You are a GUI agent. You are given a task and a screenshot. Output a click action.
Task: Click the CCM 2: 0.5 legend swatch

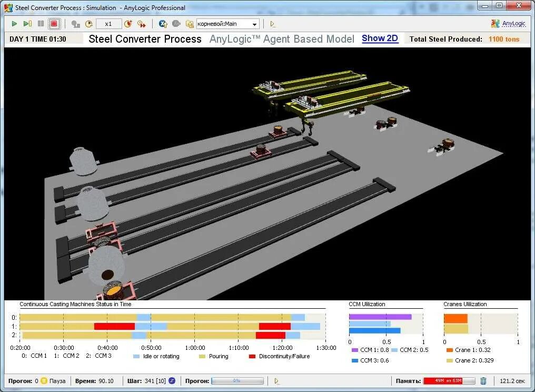394,350
